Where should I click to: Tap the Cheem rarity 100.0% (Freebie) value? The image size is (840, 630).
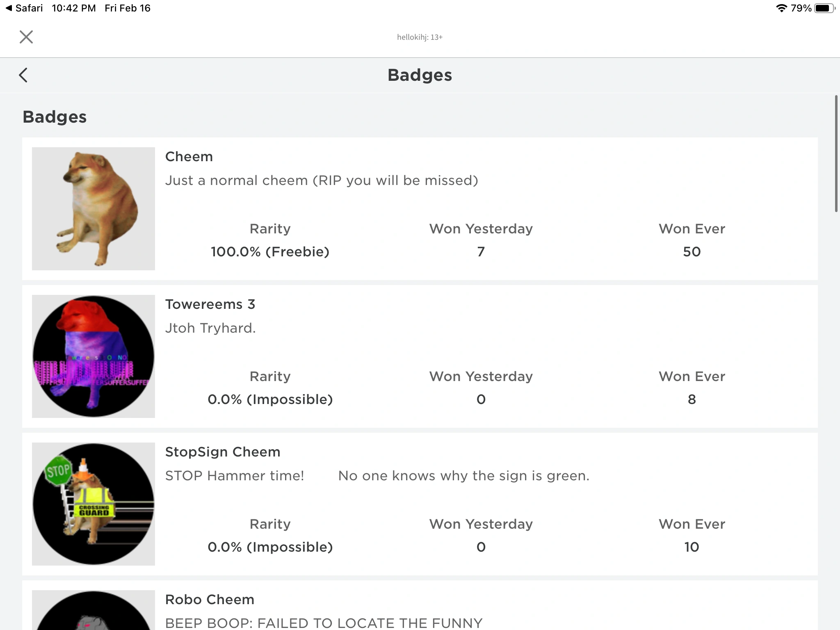tap(270, 252)
